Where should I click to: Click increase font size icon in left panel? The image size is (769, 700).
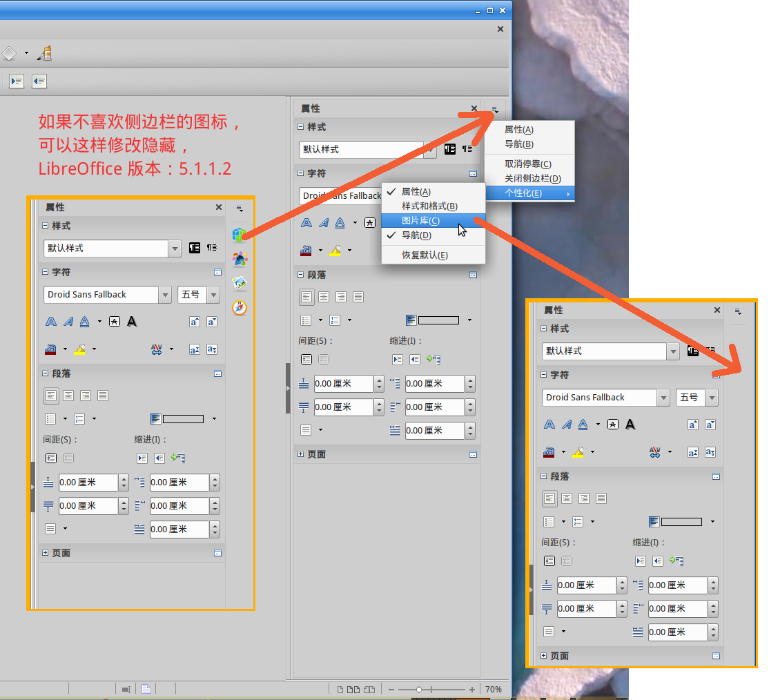[x=195, y=322]
